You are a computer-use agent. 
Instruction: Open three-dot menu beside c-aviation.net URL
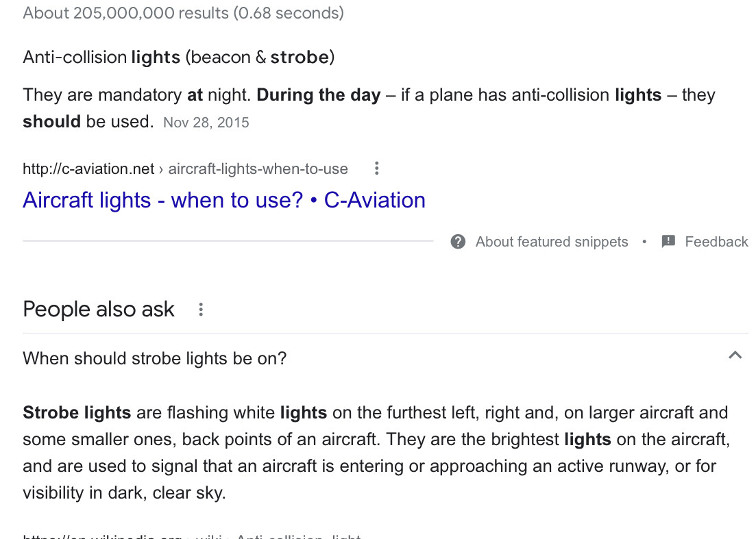[376, 168]
